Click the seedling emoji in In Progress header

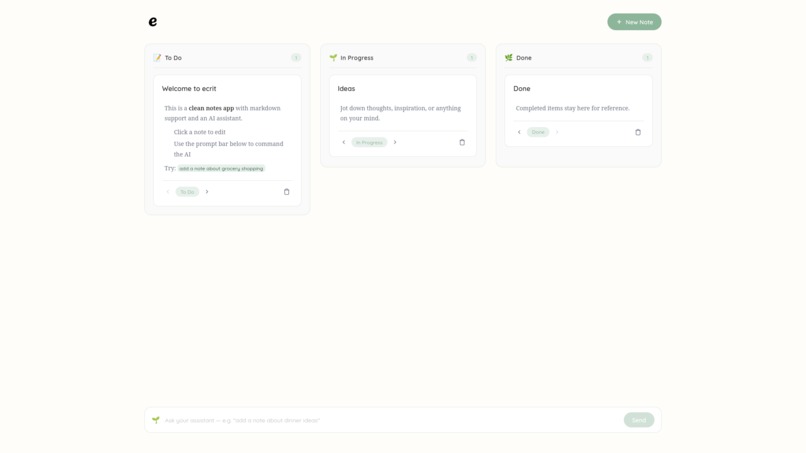tap(333, 58)
